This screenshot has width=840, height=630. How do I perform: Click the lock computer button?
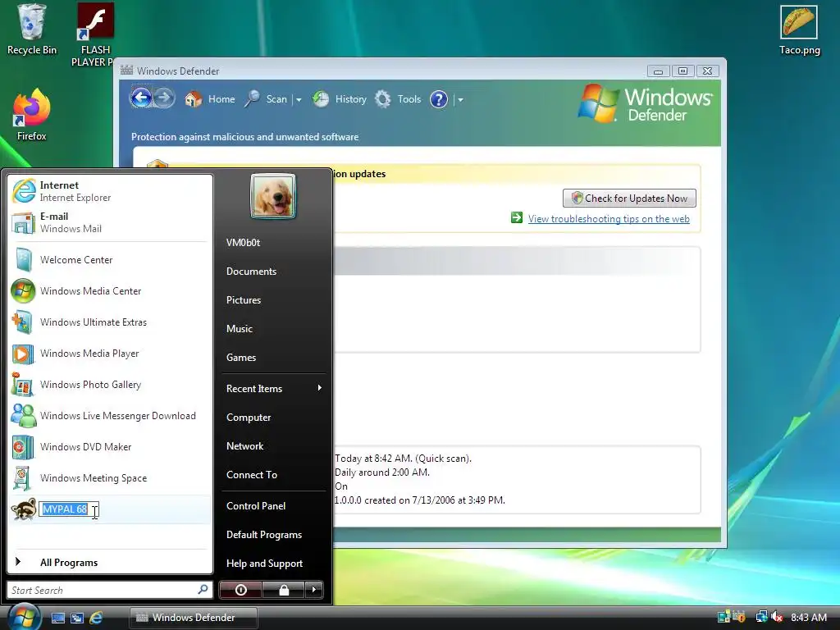pyautogui.click(x=283, y=590)
